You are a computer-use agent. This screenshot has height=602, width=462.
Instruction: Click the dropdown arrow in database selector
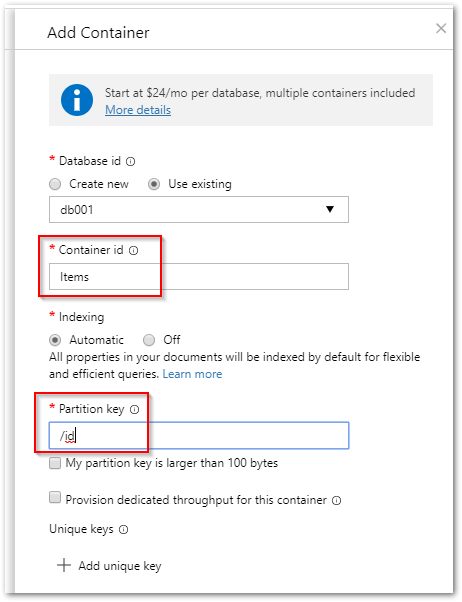330,209
